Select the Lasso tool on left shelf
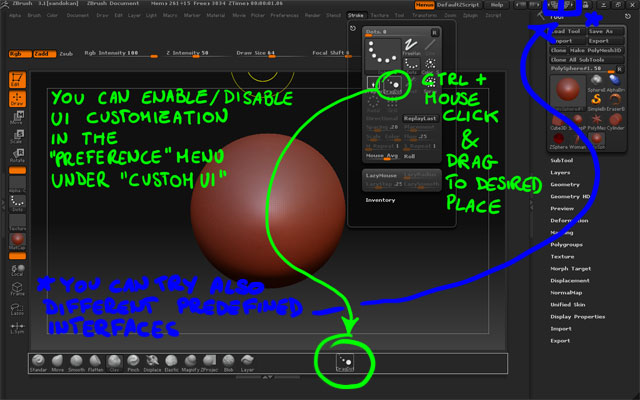Image resolution: width=640 pixels, height=400 pixels. 18,309
